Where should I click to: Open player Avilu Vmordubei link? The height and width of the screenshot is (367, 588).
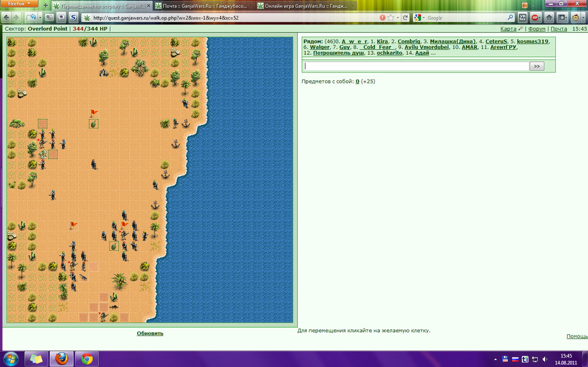[426, 47]
